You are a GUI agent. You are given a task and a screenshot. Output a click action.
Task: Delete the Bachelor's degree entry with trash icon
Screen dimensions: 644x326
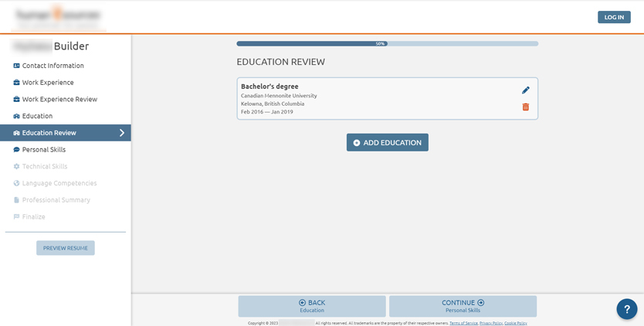pos(526,107)
